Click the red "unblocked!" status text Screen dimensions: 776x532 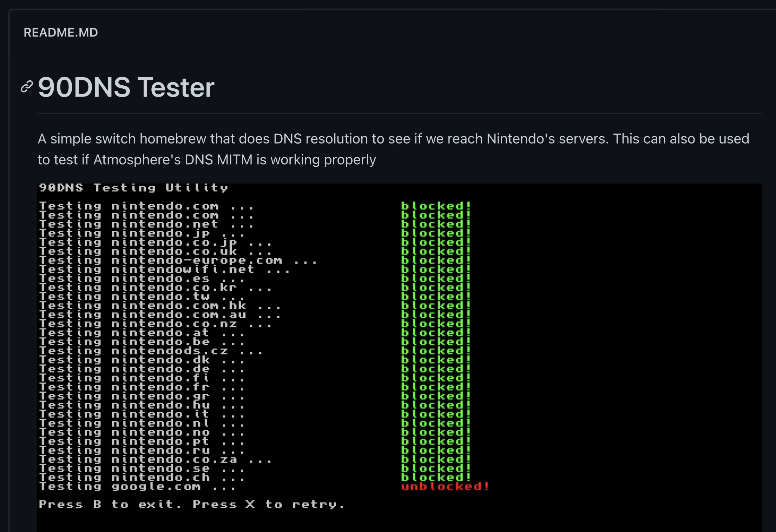pos(445,487)
